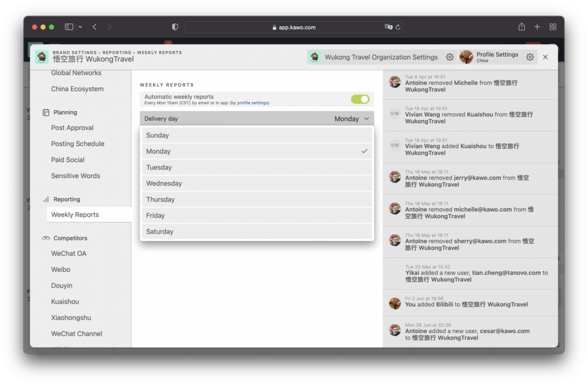Open the privacy shield report icon
The width and height of the screenshot is (588, 385).
175,27
